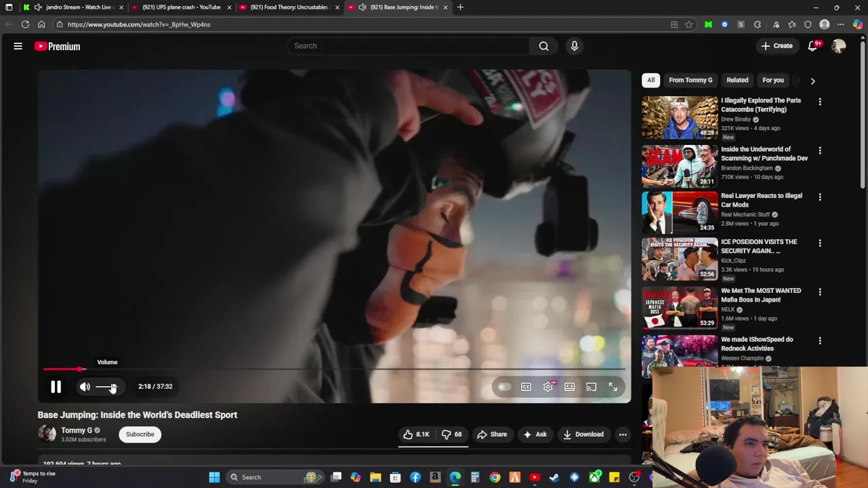Switch to theater mode view
This screenshot has width=868, height=488.
pyautogui.click(x=570, y=386)
